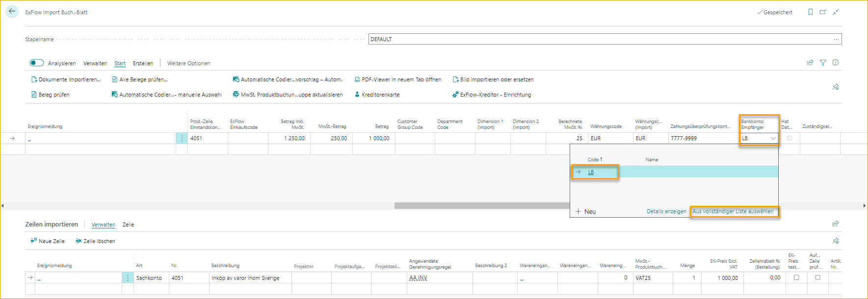Click the Ereignismeldung column header in top grid
The height and width of the screenshot is (299, 868).
pos(45,126)
